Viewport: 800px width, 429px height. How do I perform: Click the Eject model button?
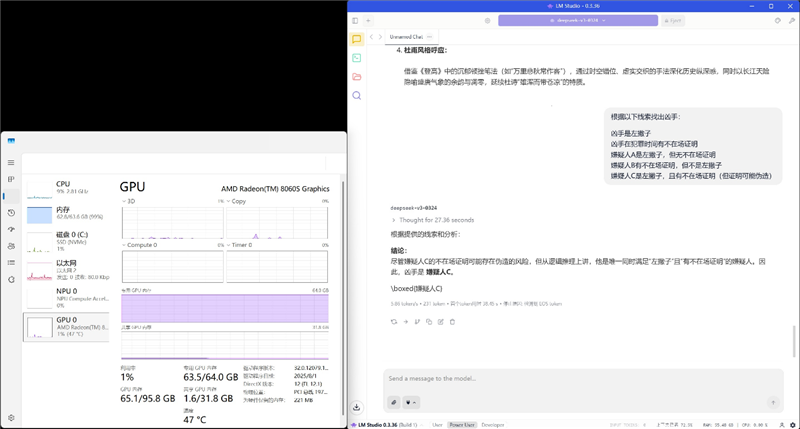[x=673, y=20]
